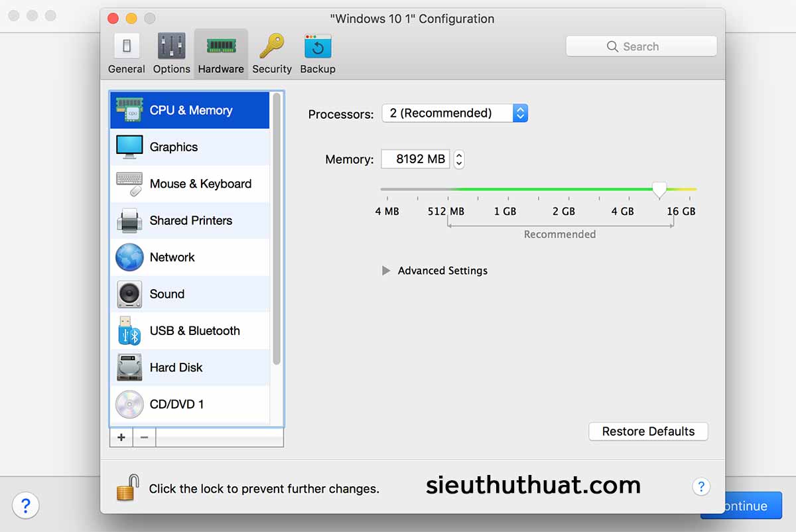Select CD/DVD 1 list entry
796x532 pixels.
(x=190, y=404)
